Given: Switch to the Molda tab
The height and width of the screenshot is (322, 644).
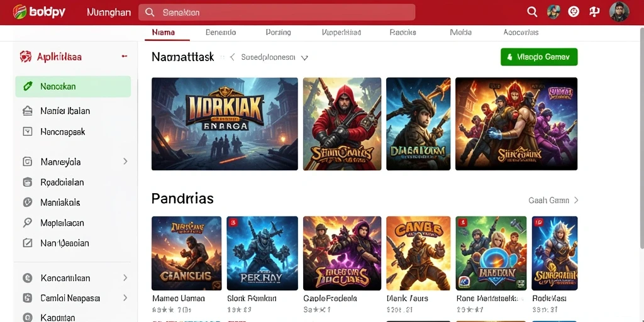Looking at the screenshot, I should coord(460,32).
